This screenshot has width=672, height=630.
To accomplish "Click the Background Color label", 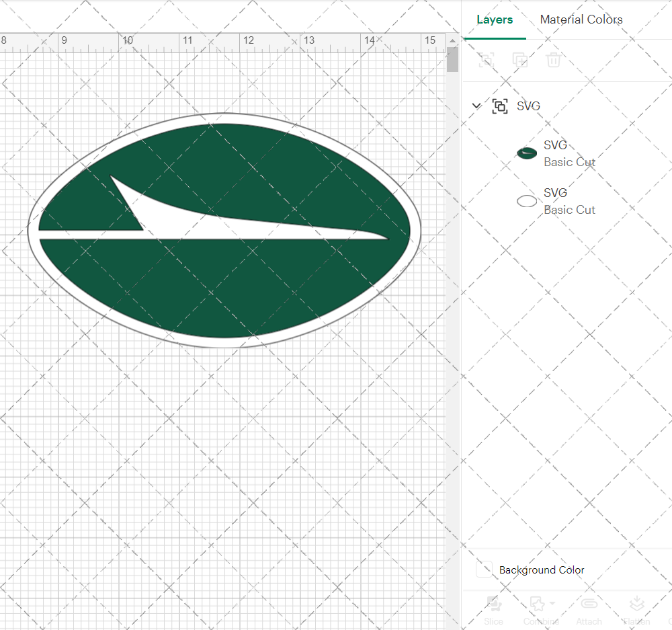I will (x=541, y=570).
